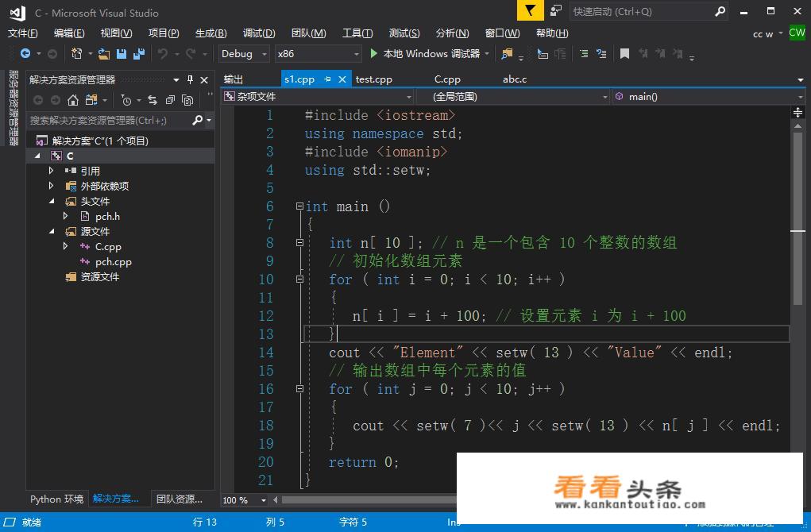Viewport: 811px width, 532px height.
Task: Save the current file with the floppy icon
Action: coord(122,53)
